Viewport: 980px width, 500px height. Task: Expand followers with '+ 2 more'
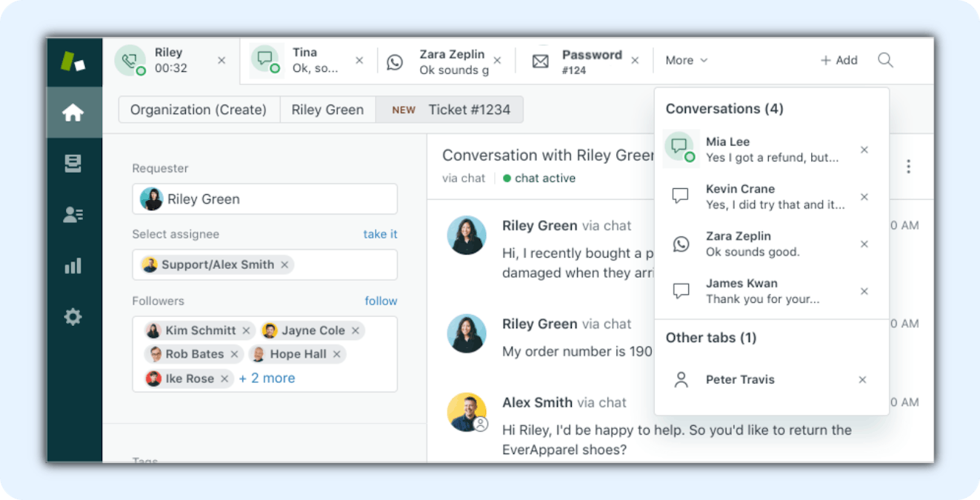coord(267,379)
